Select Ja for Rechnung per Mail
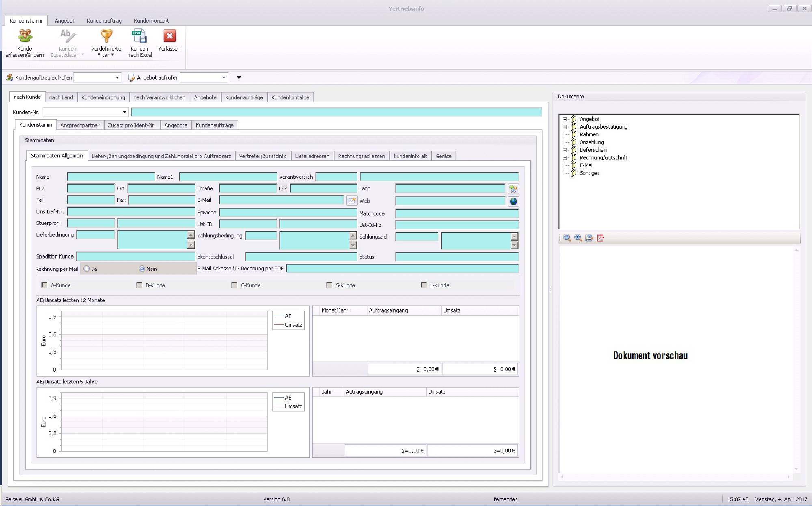Viewport: 812px width, 506px height. (x=86, y=269)
